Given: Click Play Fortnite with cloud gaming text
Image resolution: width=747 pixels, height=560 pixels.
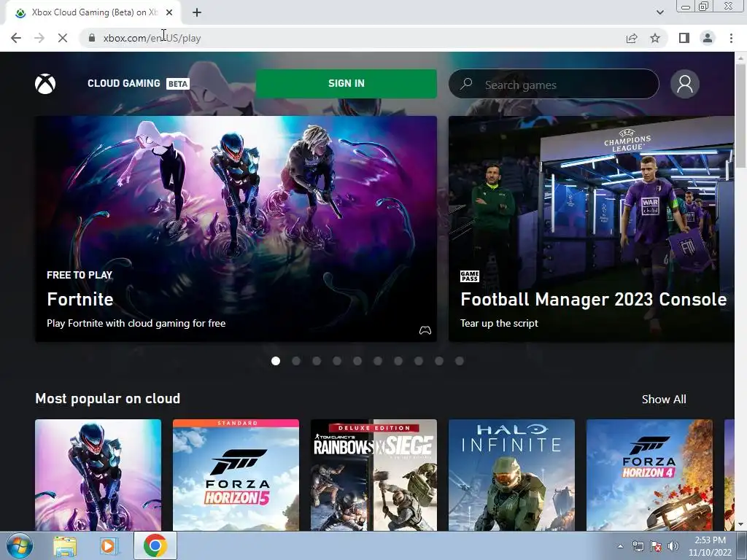Looking at the screenshot, I should tap(136, 323).
